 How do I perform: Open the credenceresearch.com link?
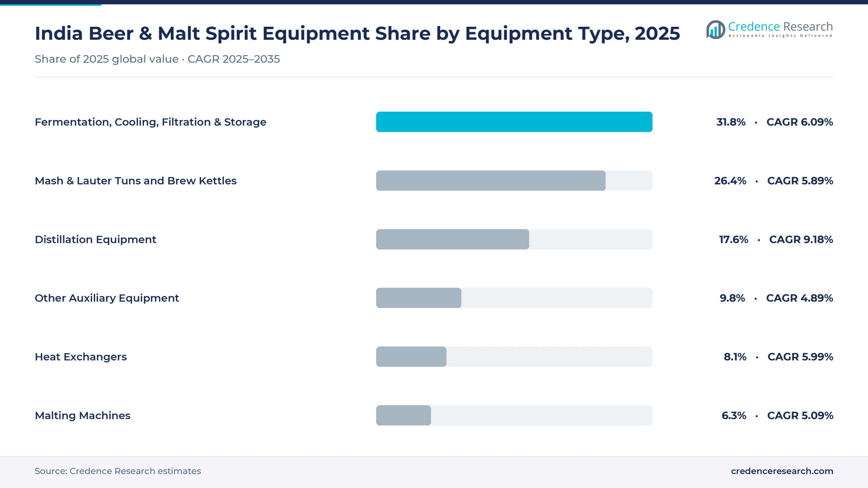tap(782, 471)
